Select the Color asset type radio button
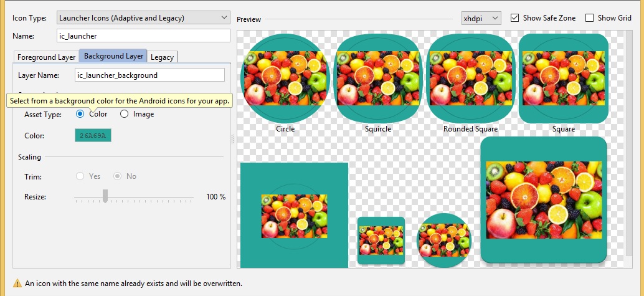This screenshot has height=296, width=644. (x=80, y=114)
